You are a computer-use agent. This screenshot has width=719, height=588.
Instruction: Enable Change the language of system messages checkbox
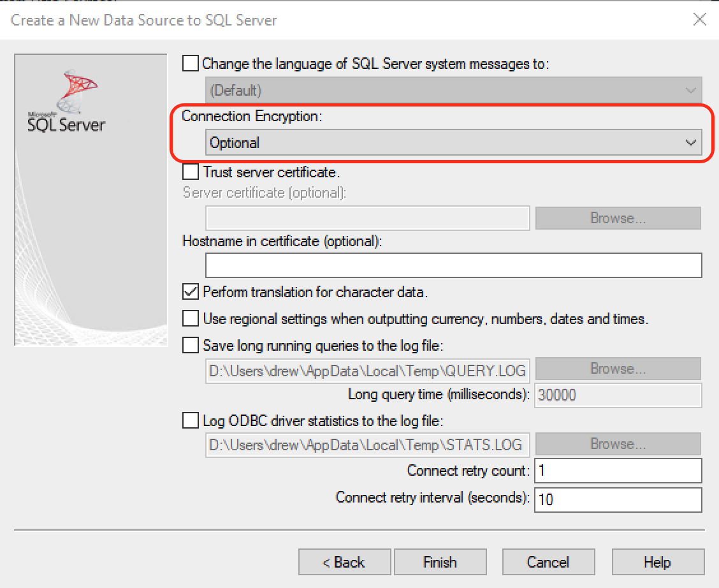(191, 64)
